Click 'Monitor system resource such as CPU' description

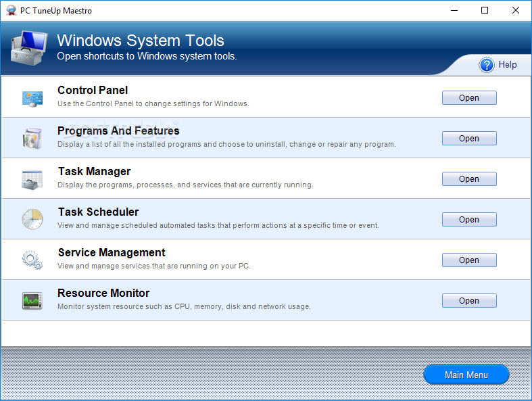click(x=184, y=306)
